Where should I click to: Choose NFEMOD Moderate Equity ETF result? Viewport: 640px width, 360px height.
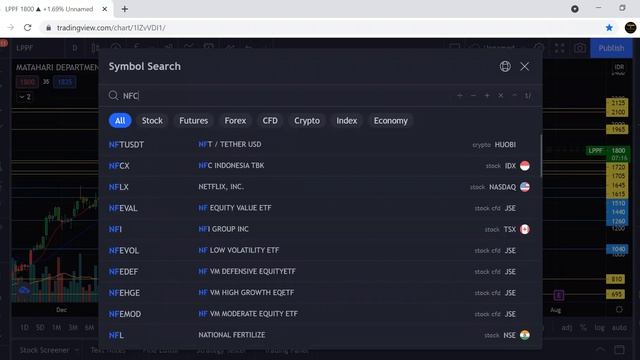320,314
